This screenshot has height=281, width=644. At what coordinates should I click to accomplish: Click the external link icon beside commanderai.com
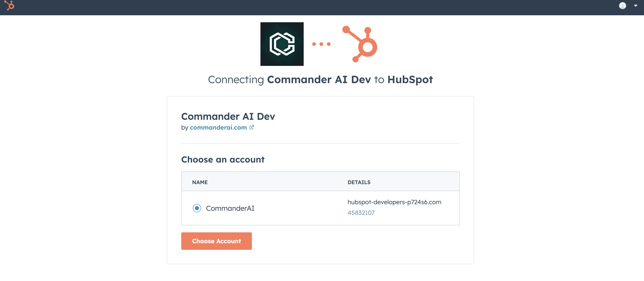click(251, 127)
